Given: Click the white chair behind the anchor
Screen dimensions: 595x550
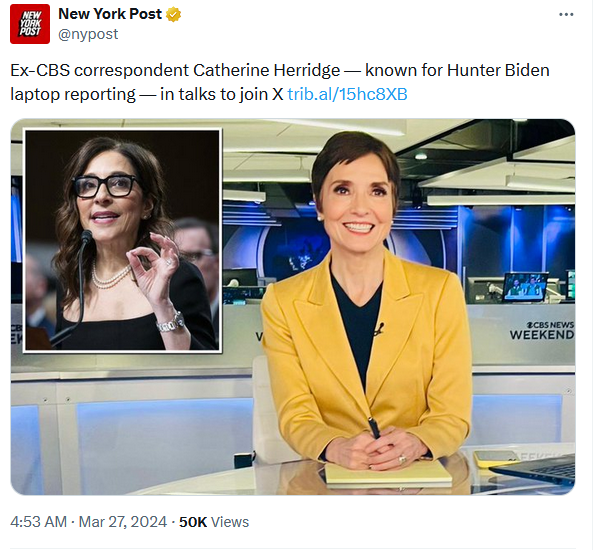Looking at the screenshot, I should click(x=268, y=409).
